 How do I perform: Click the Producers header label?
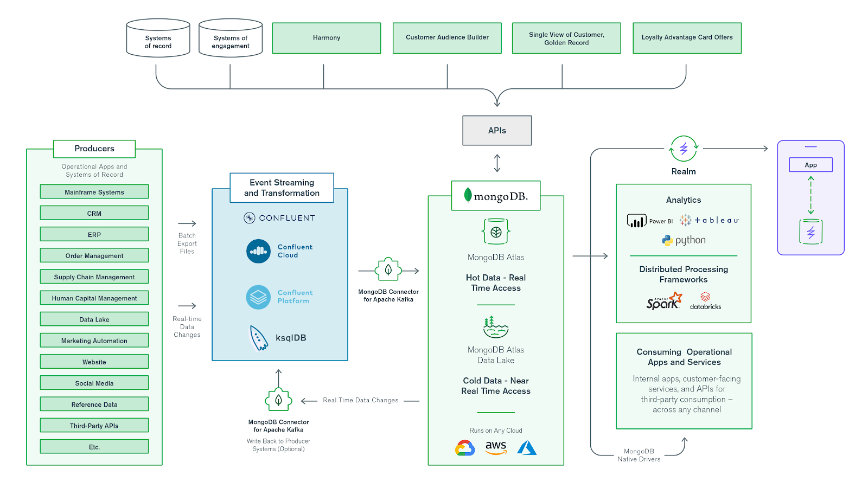coord(94,149)
